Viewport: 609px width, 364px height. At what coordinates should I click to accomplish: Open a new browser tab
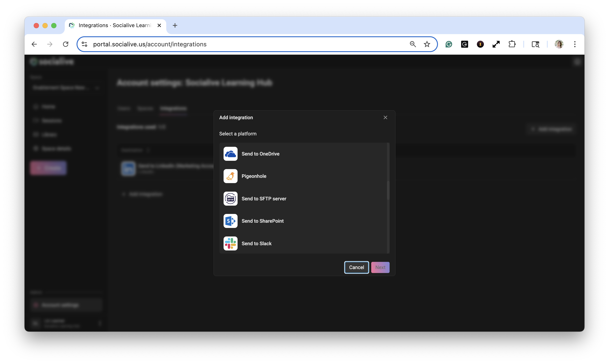(x=175, y=26)
